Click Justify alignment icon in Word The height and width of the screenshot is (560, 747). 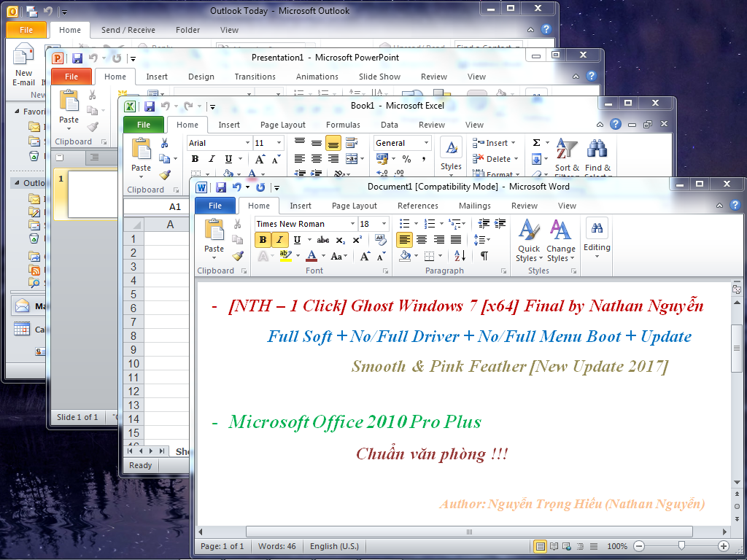tap(456, 239)
